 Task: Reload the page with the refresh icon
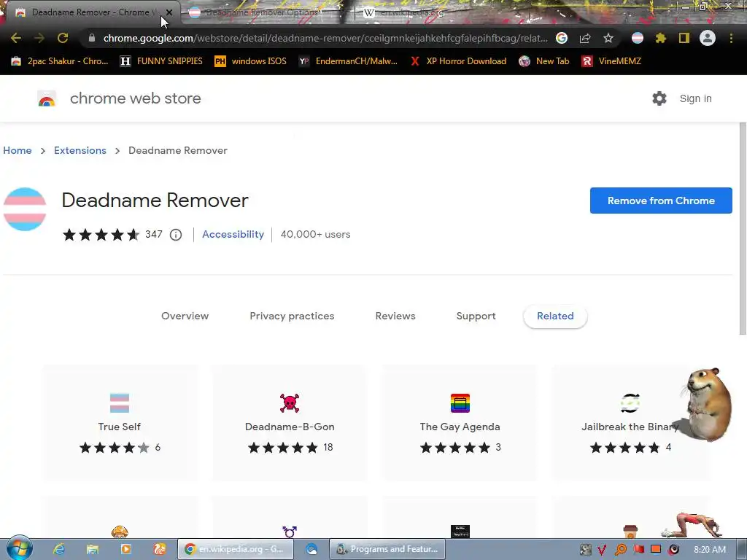click(63, 38)
